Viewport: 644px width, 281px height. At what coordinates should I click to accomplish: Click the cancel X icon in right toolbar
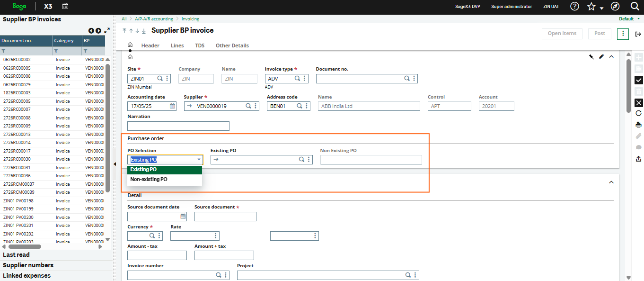coord(639,102)
